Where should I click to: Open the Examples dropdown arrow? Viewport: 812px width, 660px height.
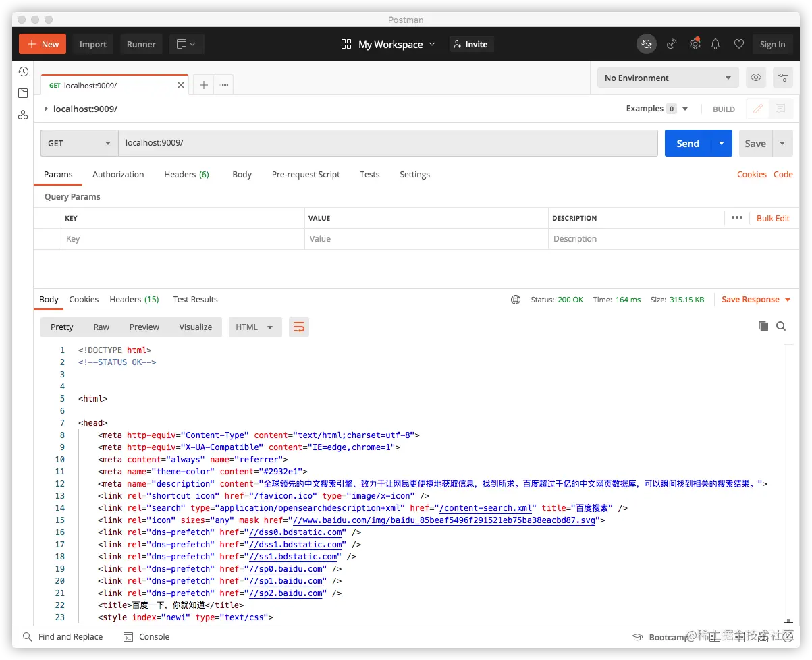pyautogui.click(x=685, y=109)
